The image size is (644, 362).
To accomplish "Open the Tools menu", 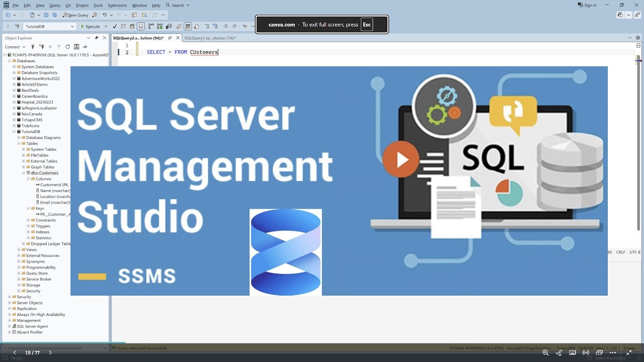I will tap(98, 5).
